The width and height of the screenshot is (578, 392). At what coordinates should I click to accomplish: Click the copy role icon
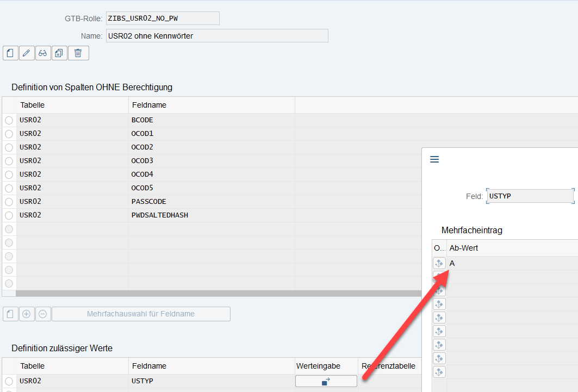click(x=59, y=53)
